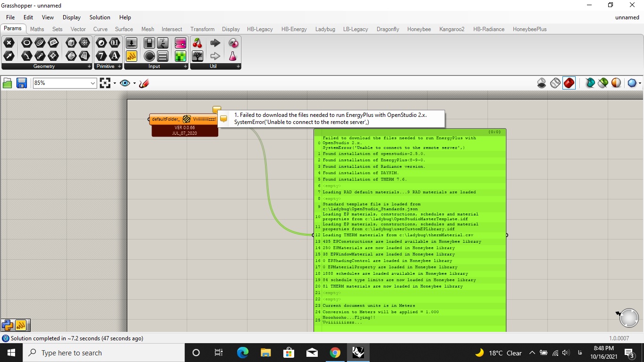This screenshot has width=644, height=362.
Task: Open the Solution menu
Action: [100, 17]
